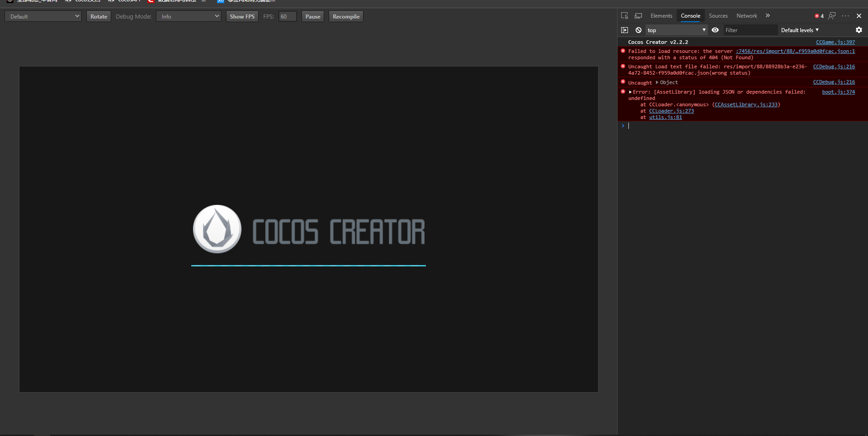The width and height of the screenshot is (868, 436).
Task: Pause the game preview
Action: 313,17
